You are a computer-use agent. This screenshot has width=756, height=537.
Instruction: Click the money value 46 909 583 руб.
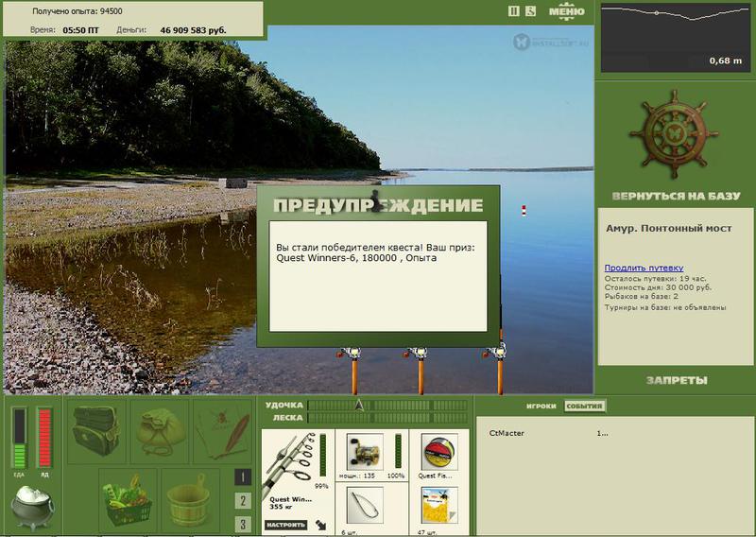(x=193, y=30)
